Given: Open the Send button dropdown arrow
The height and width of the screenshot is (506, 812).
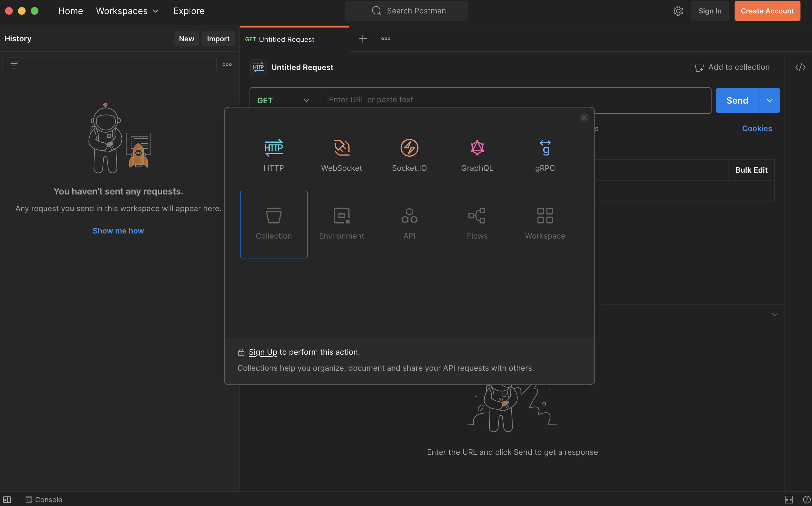Looking at the screenshot, I should pyautogui.click(x=769, y=100).
